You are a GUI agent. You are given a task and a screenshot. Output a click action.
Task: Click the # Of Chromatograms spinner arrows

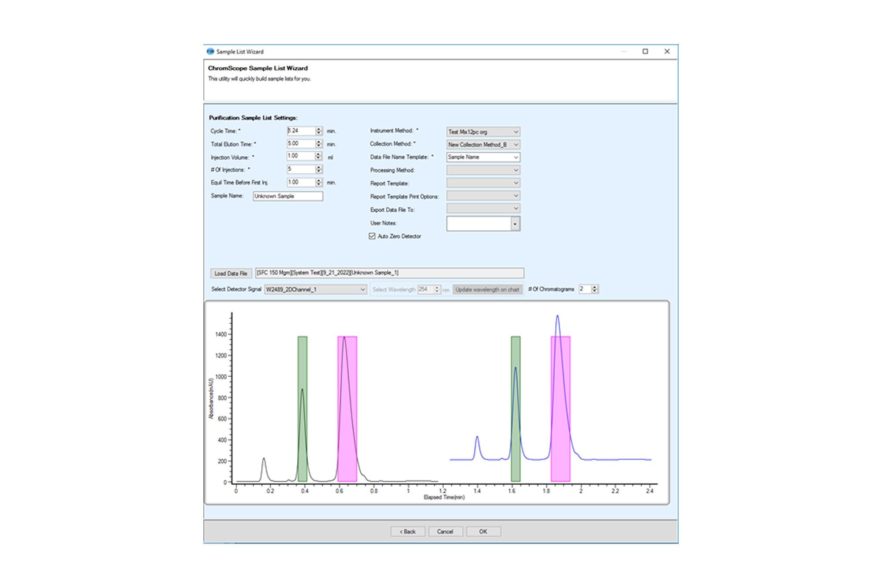pyautogui.click(x=595, y=289)
